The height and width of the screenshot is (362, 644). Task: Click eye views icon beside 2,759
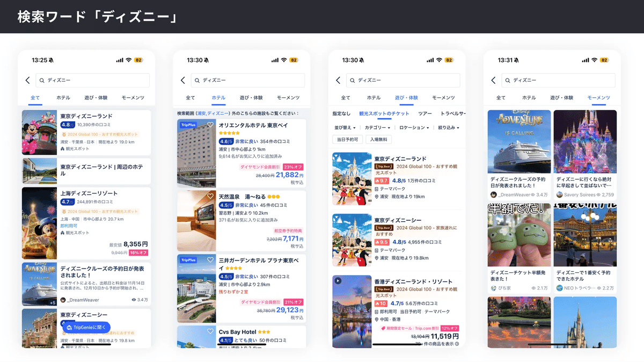(598, 194)
